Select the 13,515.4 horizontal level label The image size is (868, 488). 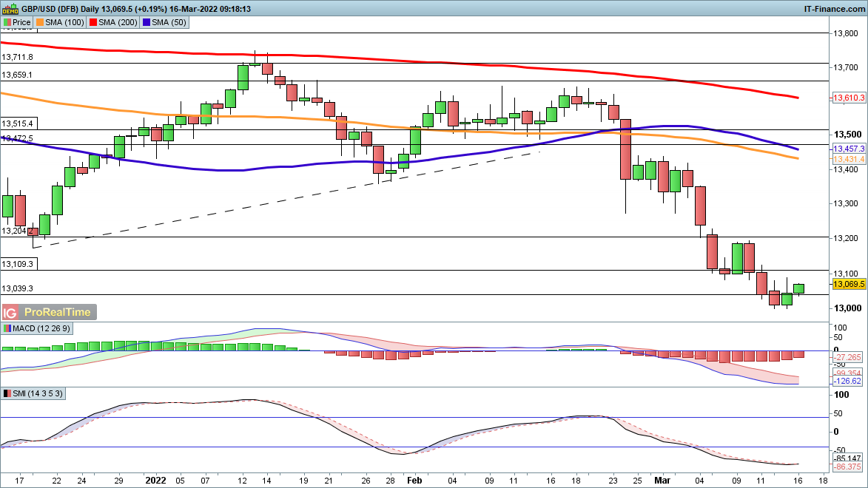coord(17,124)
